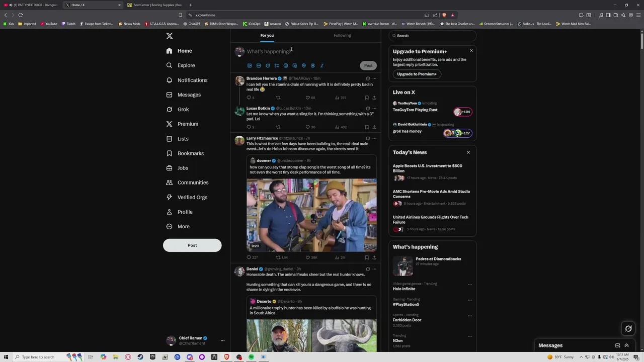This screenshot has height=362, width=644.
Task: Reply to Lucas Botkin's post
Action: [249, 127]
